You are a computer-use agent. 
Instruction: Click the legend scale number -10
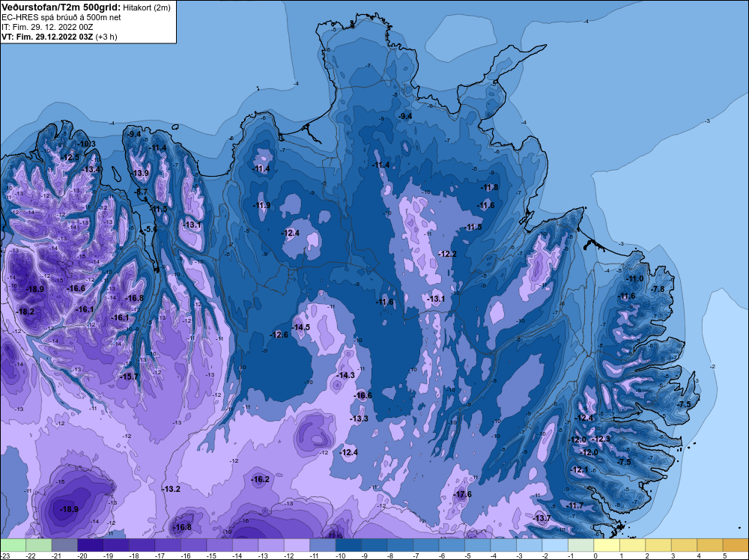coord(339,556)
